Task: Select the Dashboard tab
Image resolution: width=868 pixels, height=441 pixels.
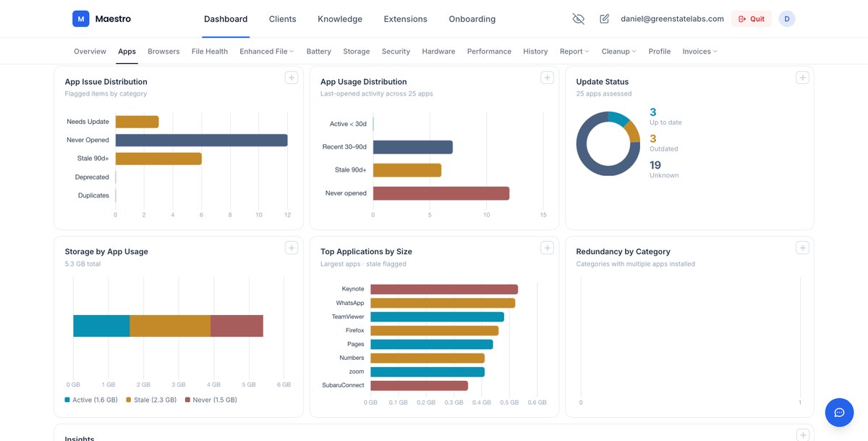Action: (226, 19)
